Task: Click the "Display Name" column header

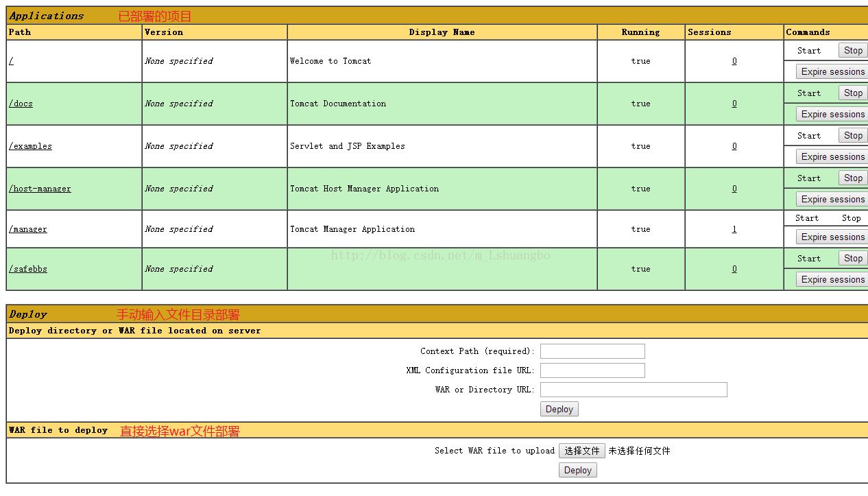Action: click(442, 32)
